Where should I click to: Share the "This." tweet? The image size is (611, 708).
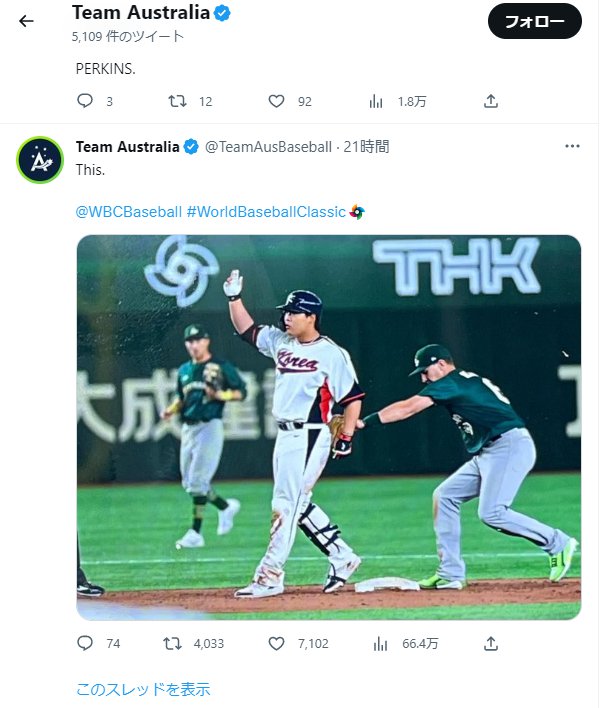pyautogui.click(x=490, y=643)
